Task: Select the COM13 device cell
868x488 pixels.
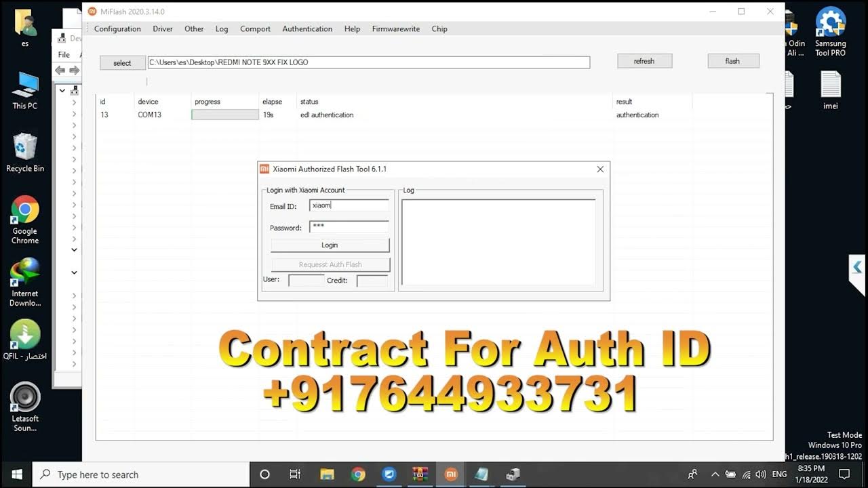Action: click(150, 115)
